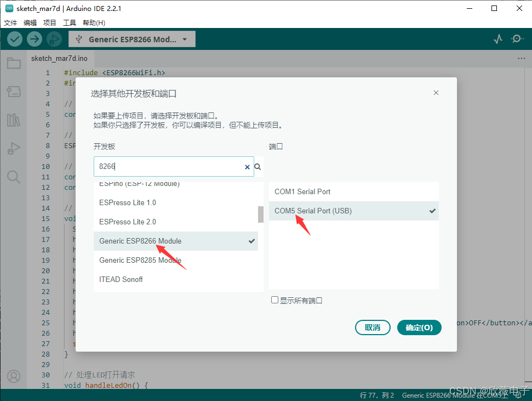Image resolution: width=532 pixels, height=401 pixels.
Task: Select ESPresso Lite 2.0 board
Action: (176, 222)
